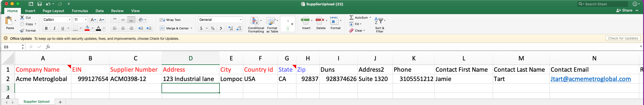Apply the red fill color bucket

tap(87, 28)
